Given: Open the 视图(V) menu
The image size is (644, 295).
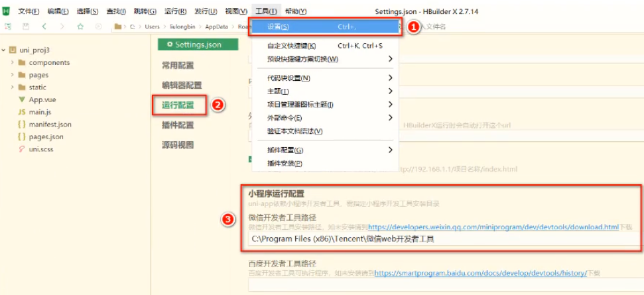Looking at the screenshot, I should pos(236,11).
